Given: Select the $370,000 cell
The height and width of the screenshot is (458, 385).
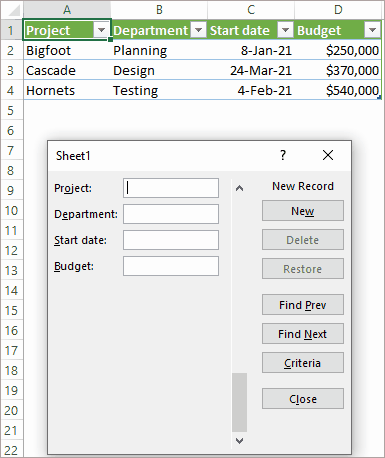Looking at the screenshot, I should click(x=338, y=70).
